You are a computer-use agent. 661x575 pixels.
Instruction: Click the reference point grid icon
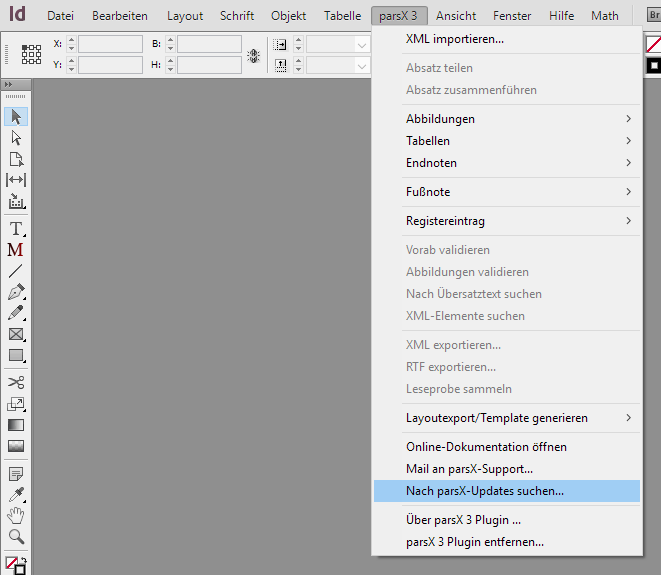coord(31,54)
